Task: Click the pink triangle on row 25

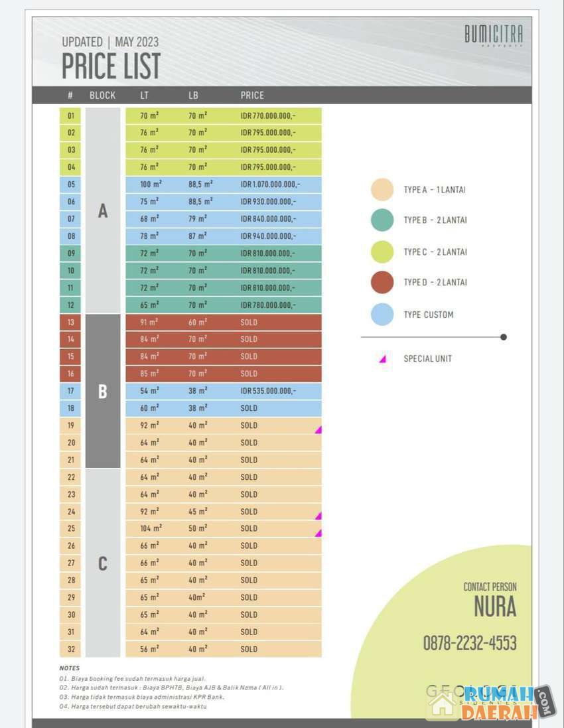Action: tap(318, 533)
